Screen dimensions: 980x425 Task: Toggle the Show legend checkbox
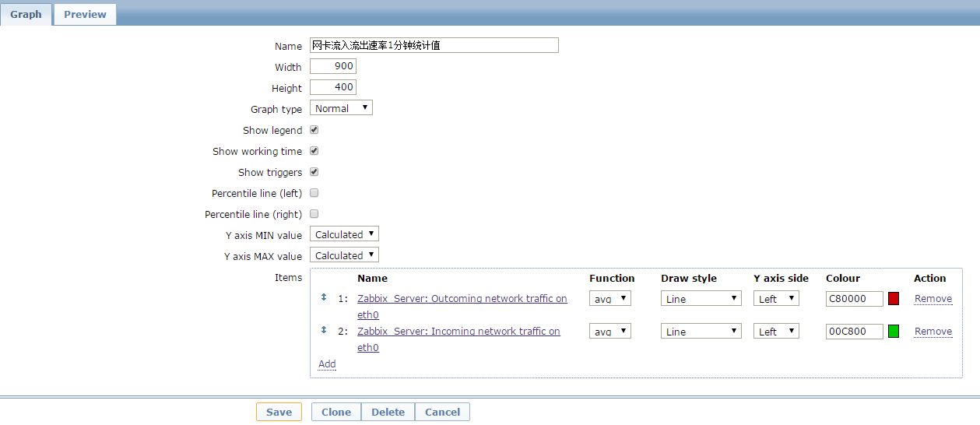[314, 130]
